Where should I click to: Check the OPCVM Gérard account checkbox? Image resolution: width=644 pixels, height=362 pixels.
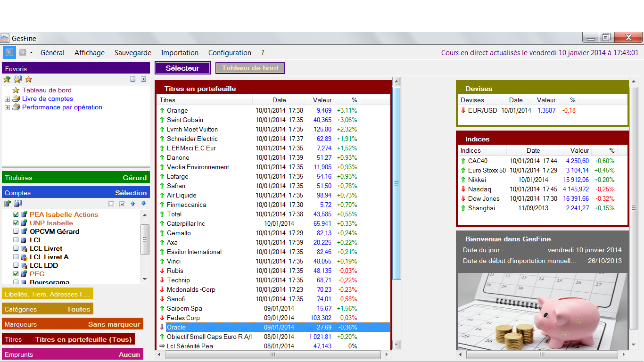16,231
